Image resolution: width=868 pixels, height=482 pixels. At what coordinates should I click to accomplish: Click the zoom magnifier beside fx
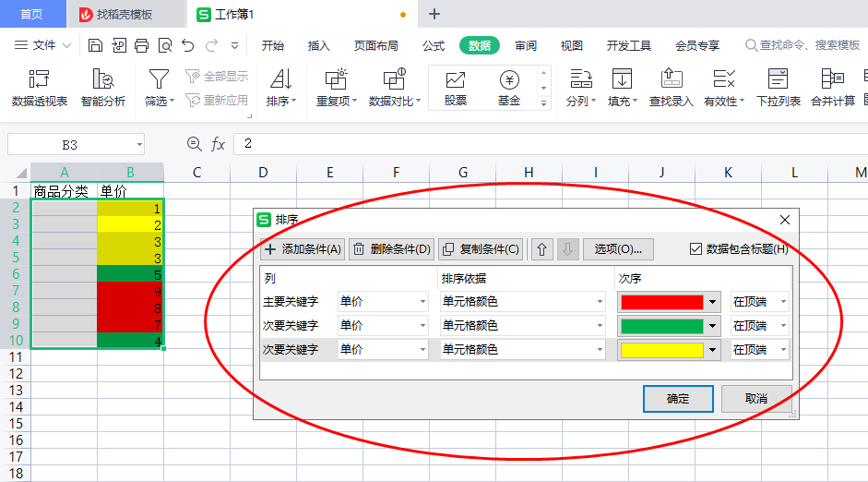(x=194, y=144)
